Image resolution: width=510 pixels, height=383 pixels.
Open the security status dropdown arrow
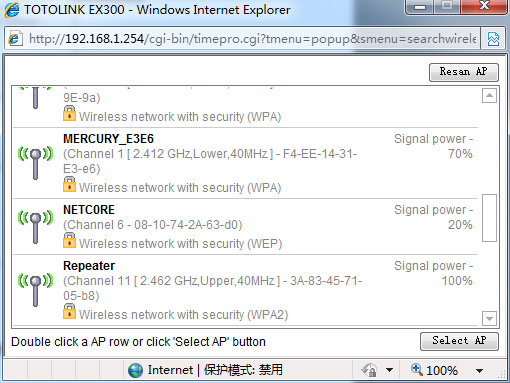coord(389,370)
